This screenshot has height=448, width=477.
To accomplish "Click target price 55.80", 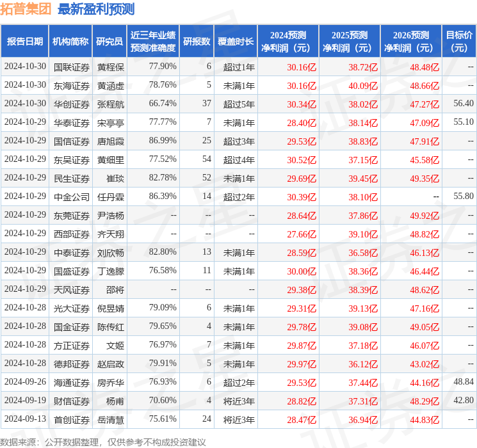I will [x=464, y=196].
